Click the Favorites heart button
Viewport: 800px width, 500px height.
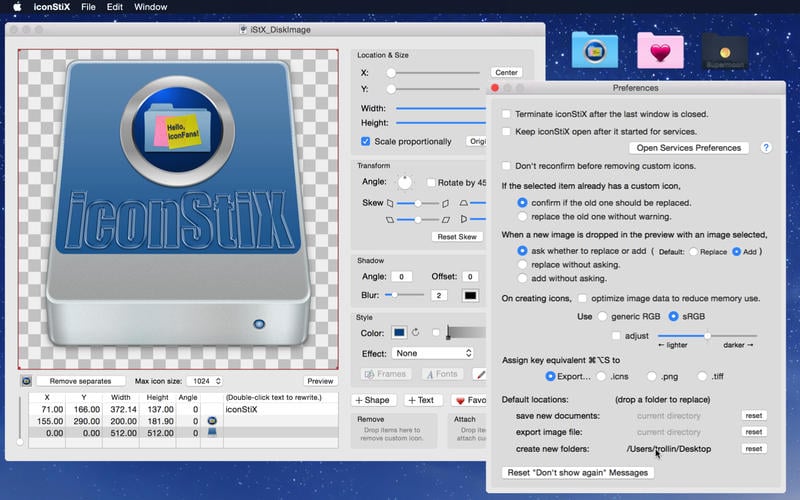pos(469,400)
